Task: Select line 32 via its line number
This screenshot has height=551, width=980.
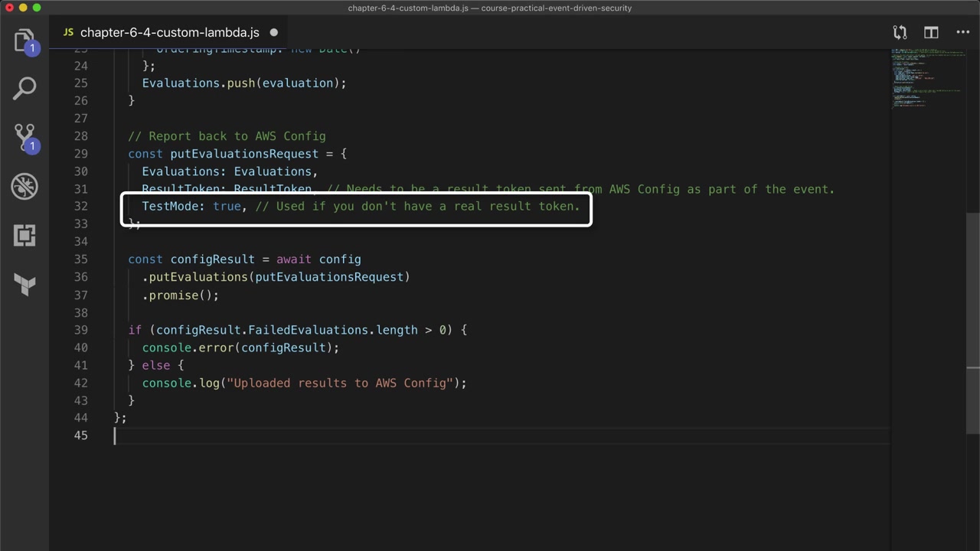Action: pos(80,206)
